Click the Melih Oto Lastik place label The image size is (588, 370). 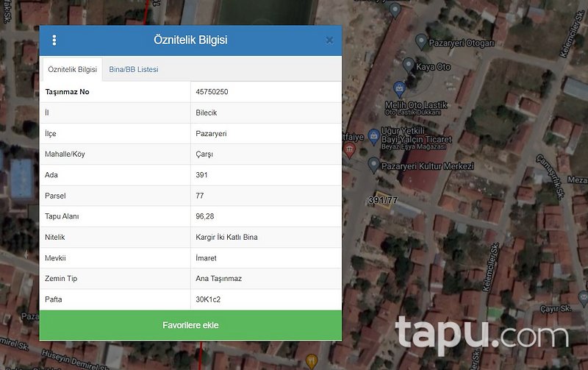click(x=416, y=105)
